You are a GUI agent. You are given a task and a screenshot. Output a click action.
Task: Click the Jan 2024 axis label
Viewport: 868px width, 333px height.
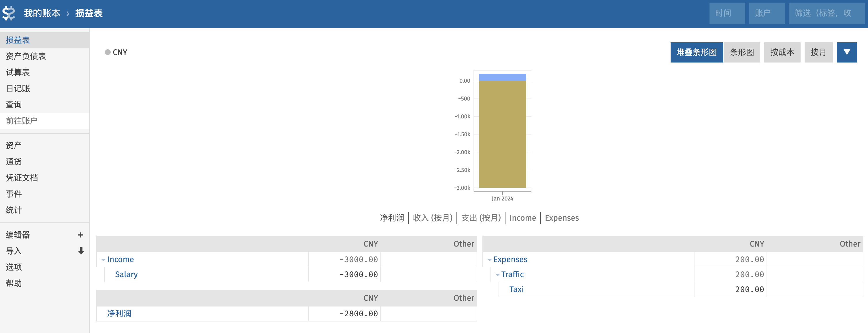502,199
